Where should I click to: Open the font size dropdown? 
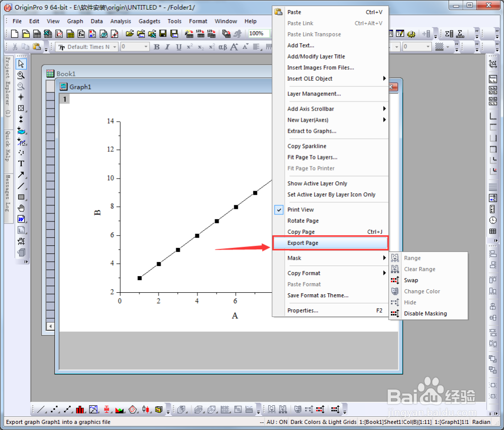146,47
